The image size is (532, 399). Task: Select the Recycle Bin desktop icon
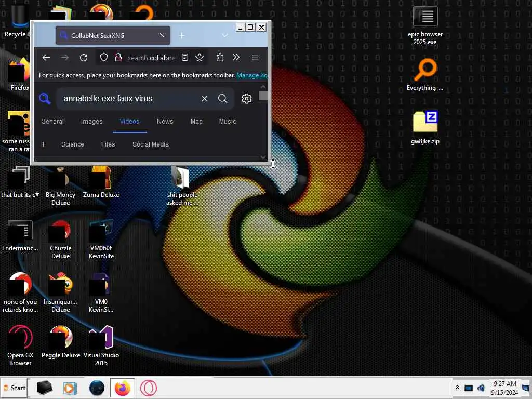click(x=17, y=21)
